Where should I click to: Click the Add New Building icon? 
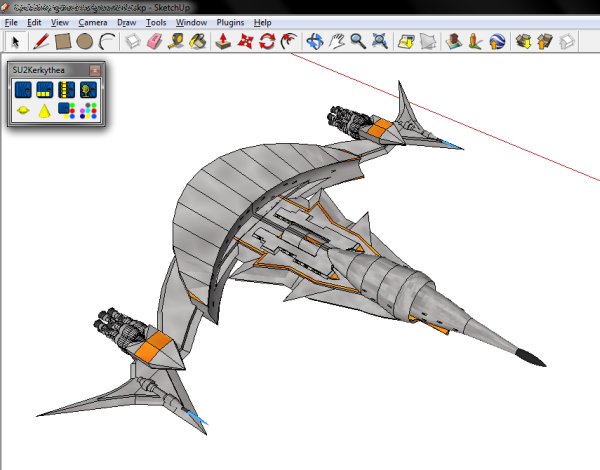[x=453, y=41]
